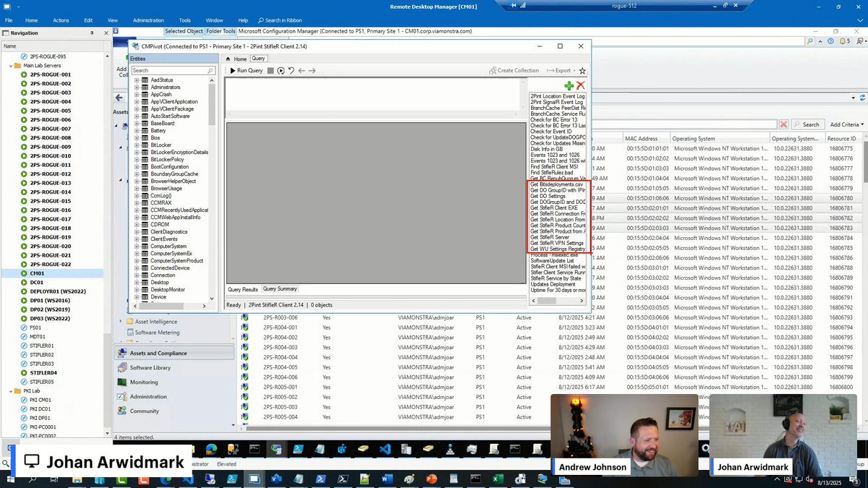The height and width of the screenshot is (488, 868).
Task: Add a saved query with the green plus
Action: tap(569, 85)
